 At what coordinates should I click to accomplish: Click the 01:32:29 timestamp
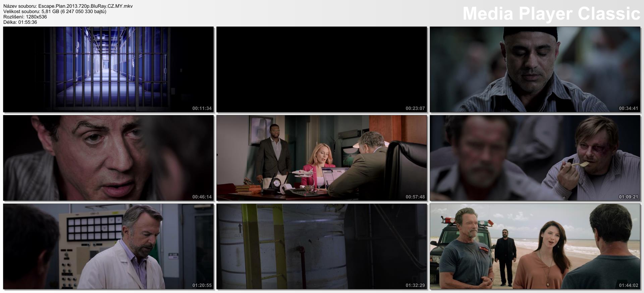pos(415,285)
